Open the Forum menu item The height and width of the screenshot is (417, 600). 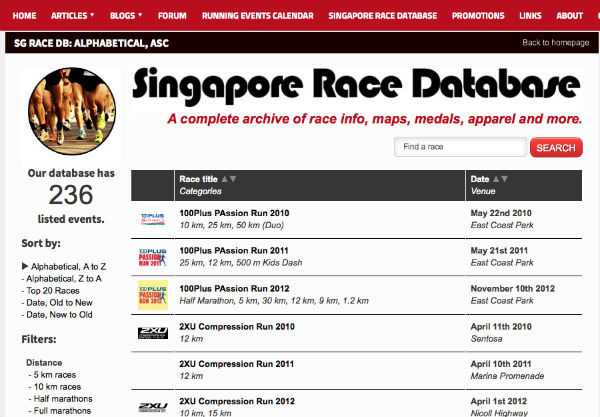(x=172, y=16)
